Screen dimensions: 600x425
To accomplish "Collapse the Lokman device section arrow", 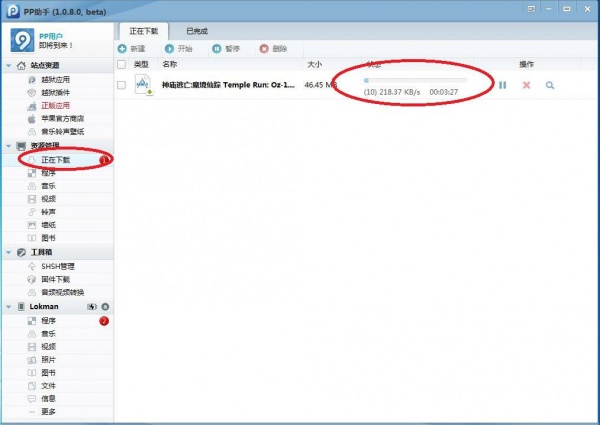I will pyautogui.click(x=8, y=307).
